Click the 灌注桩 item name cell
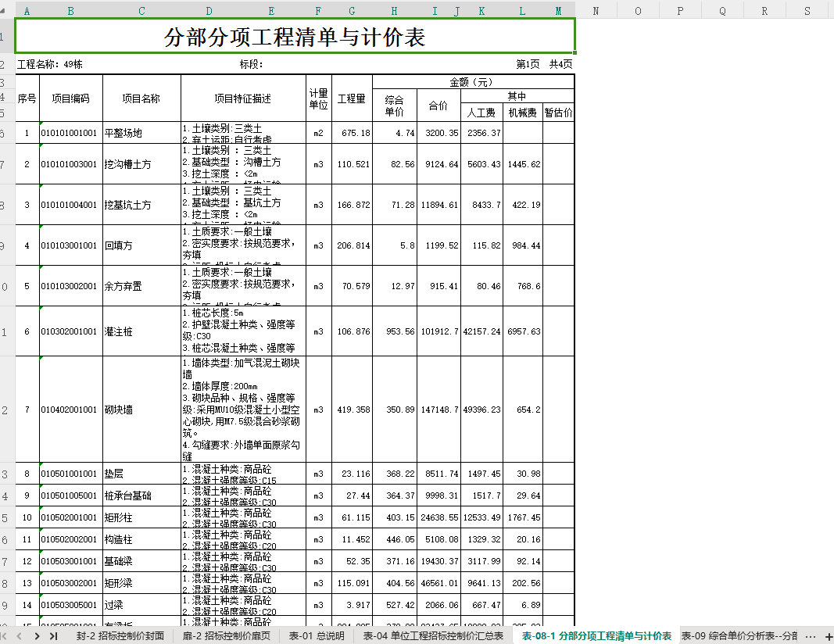 point(141,331)
